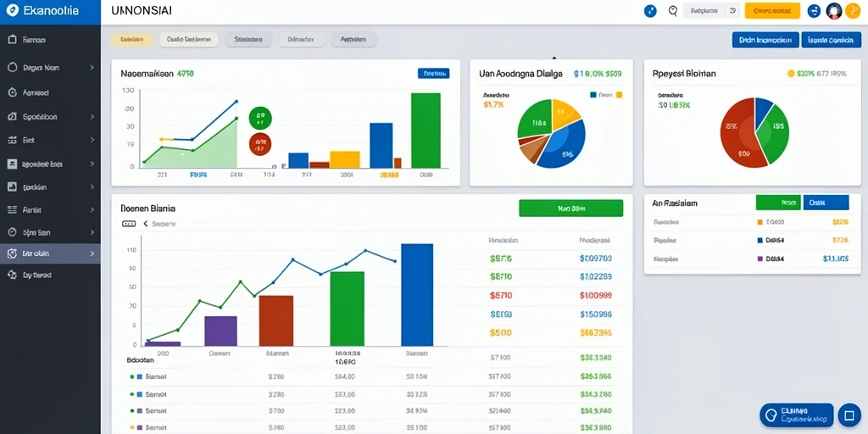
Task: Expand the highlighted sidebar item's chevron
Action: coord(92,253)
